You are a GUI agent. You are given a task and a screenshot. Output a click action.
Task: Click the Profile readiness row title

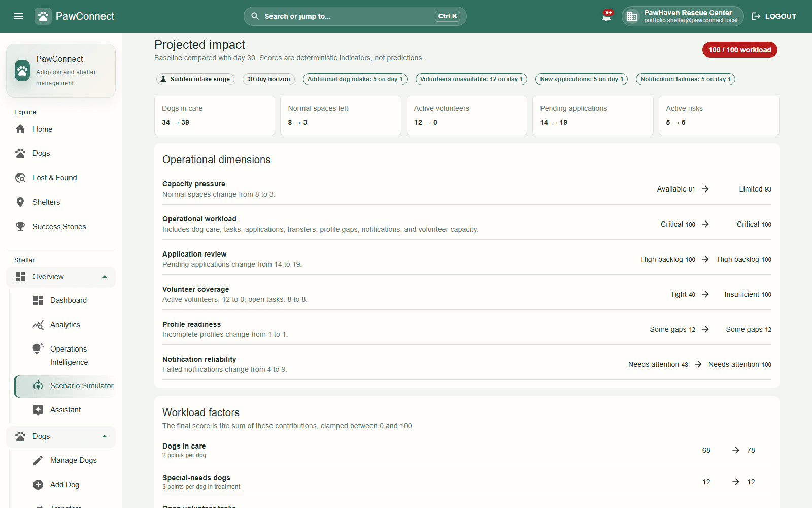(191, 324)
